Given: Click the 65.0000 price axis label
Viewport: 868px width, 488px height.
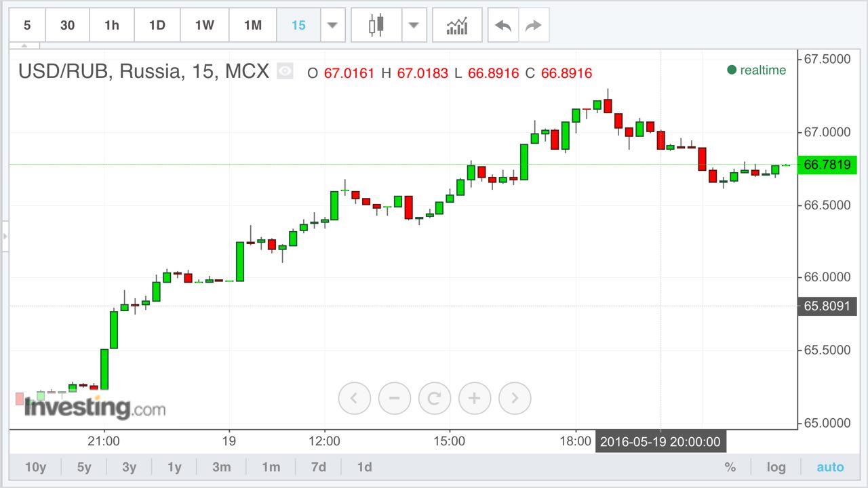Looking at the screenshot, I should point(827,423).
